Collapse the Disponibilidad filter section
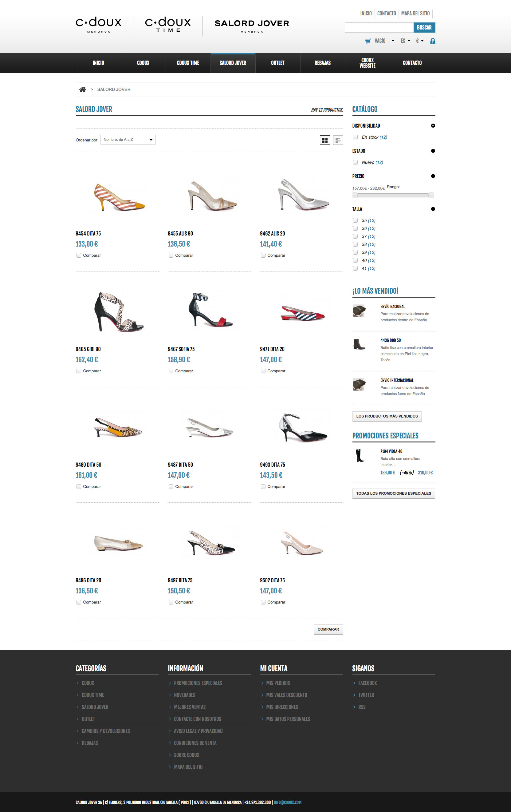511x812 pixels. point(433,125)
